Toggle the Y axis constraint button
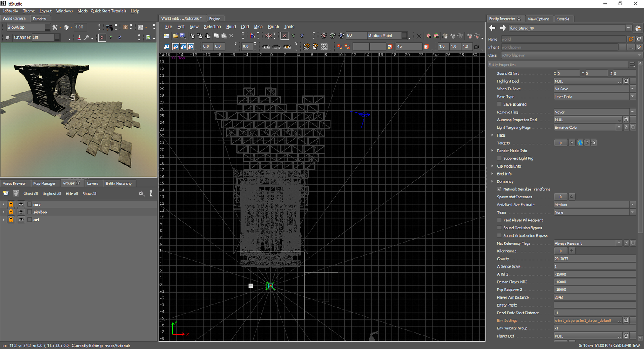The height and width of the screenshot is (349, 644). click(x=293, y=36)
